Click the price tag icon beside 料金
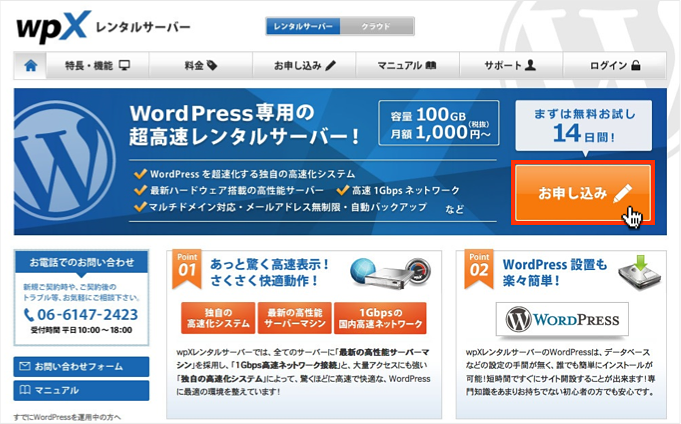Viewport: 681px width, 424px height. tap(212, 66)
